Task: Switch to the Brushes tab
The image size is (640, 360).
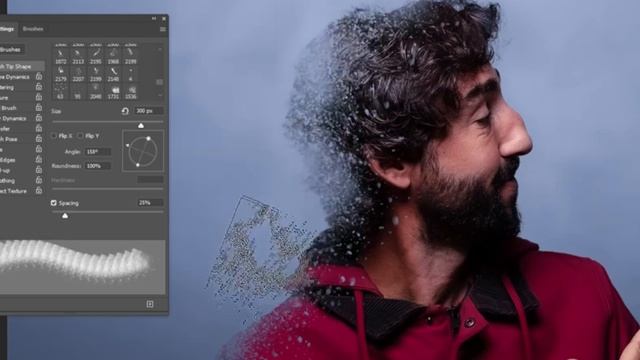Action: pyautogui.click(x=33, y=29)
